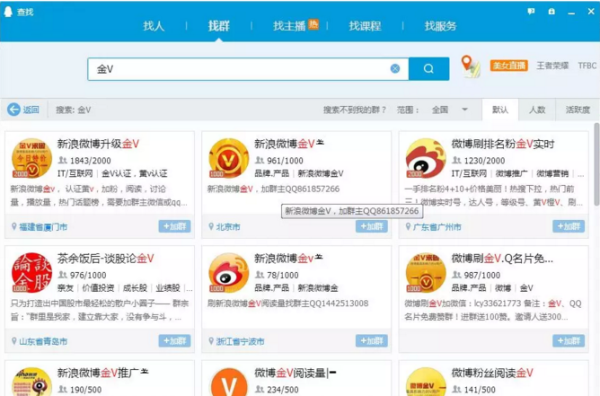
Task: Click the 北京市 location link
Action: pos(228,227)
